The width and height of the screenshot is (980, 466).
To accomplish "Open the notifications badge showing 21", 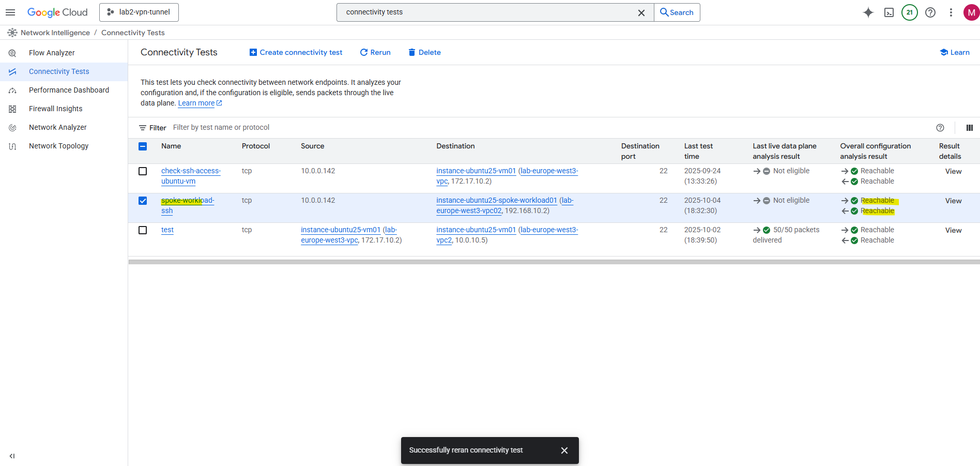I will 910,12.
